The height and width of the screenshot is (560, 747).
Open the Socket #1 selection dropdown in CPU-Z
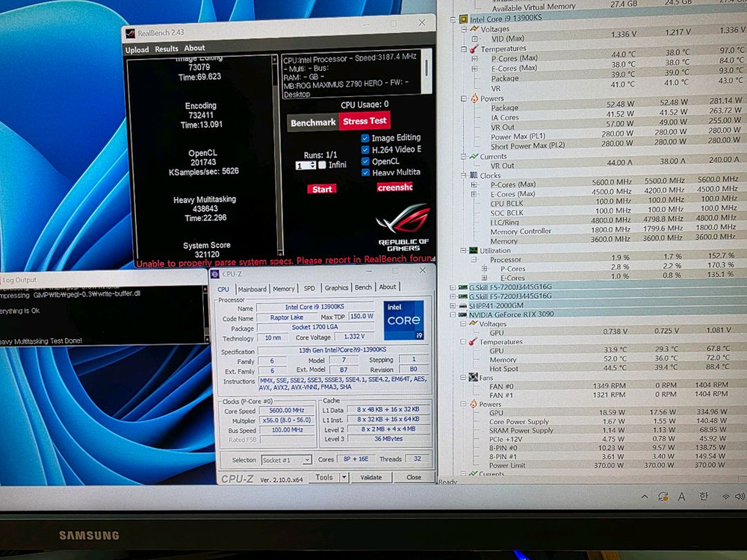pos(307,460)
